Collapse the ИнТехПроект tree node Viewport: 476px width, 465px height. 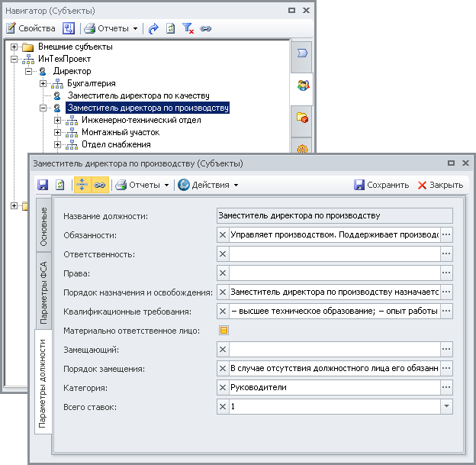point(14,59)
